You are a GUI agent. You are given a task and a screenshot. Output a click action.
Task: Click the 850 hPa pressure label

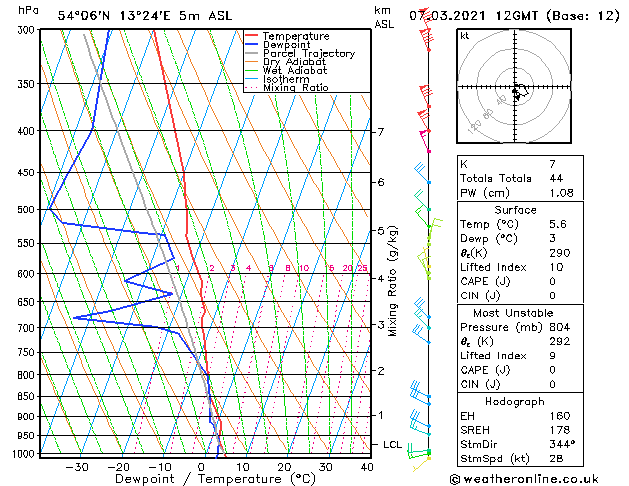(28, 396)
